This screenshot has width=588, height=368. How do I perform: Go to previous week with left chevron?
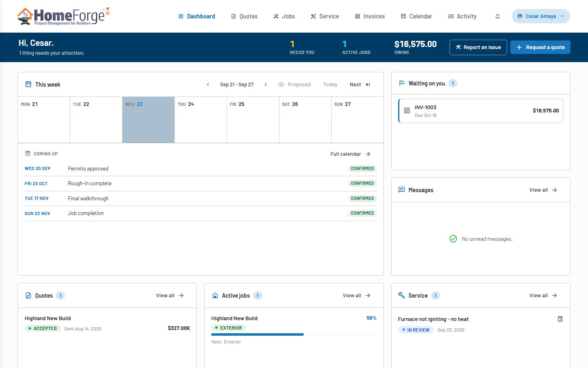(x=208, y=85)
